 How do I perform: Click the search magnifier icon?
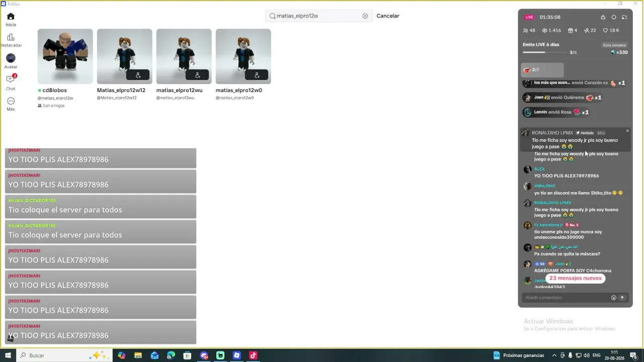[273, 16]
